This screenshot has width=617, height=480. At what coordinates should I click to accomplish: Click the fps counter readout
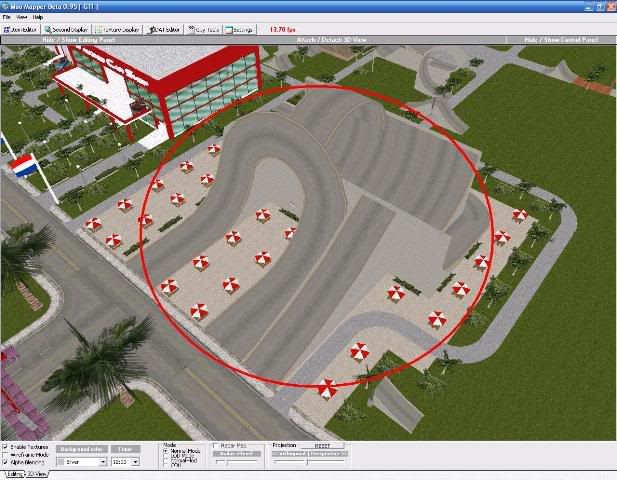pos(283,30)
